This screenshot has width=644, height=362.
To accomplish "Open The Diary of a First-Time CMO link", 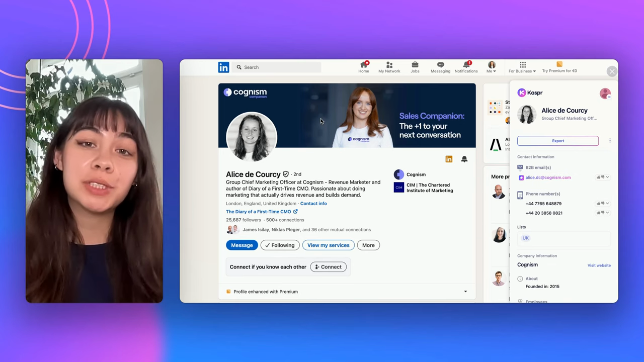I will tap(262, 212).
